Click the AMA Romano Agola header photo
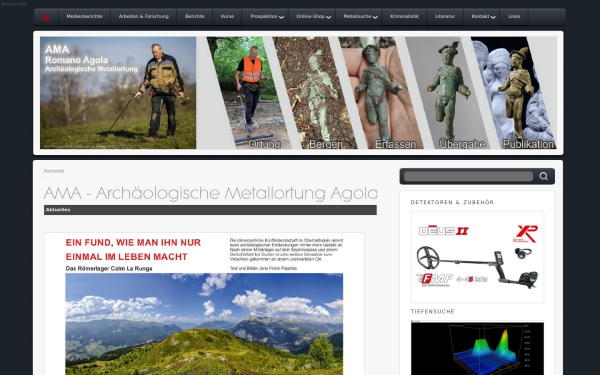 [118, 93]
